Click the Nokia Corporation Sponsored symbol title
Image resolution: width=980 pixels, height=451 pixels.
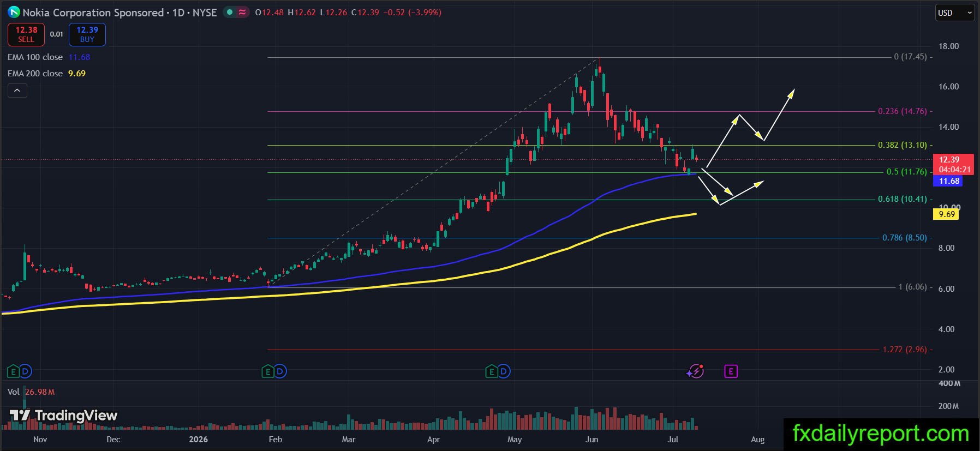(93, 13)
